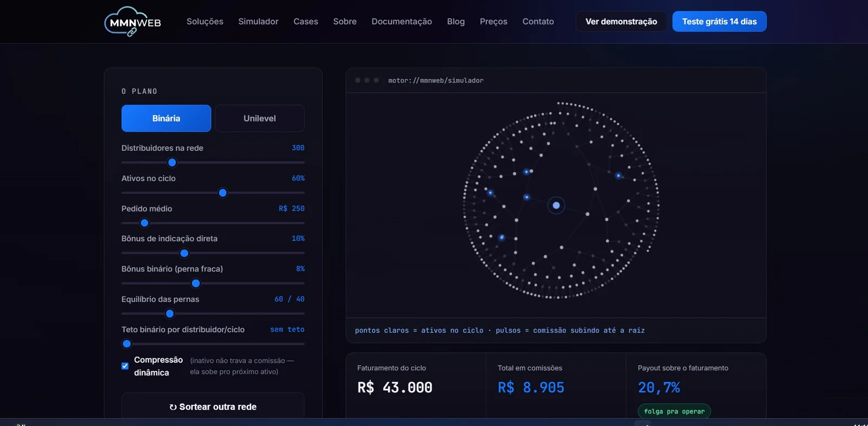This screenshot has height=426, width=868.
Task: Select the Binária plan tab
Action: [x=166, y=118]
